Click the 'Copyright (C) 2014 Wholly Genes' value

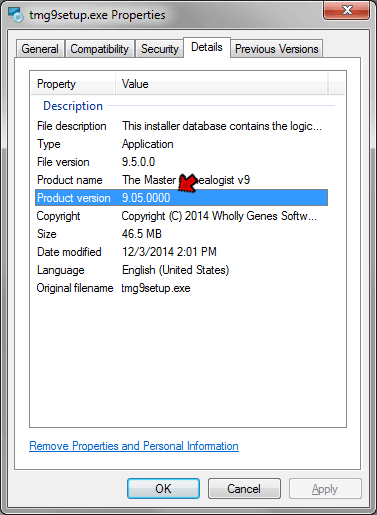point(219,216)
